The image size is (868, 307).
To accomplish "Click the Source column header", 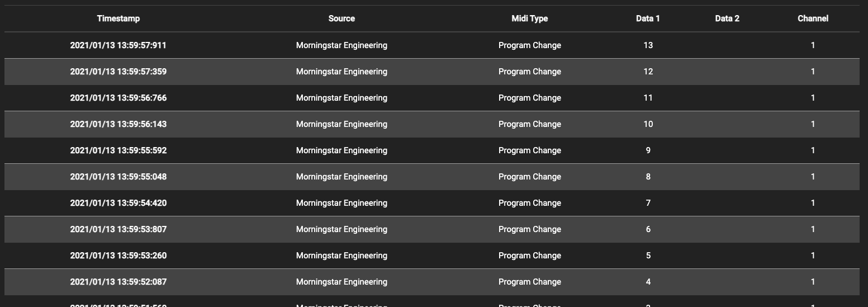I will 341,18.
